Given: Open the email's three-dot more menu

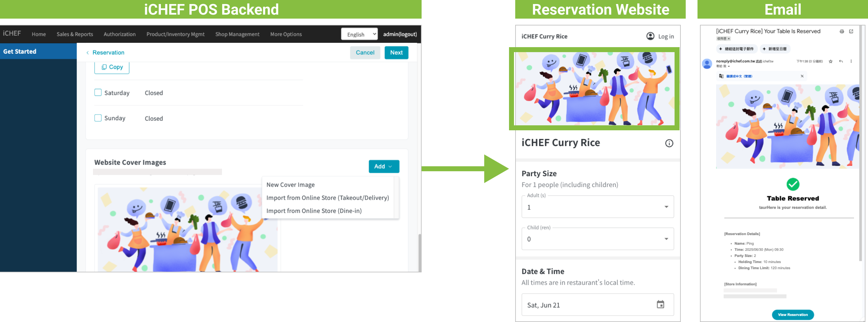Looking at the screenshot, I should point(851,61).
